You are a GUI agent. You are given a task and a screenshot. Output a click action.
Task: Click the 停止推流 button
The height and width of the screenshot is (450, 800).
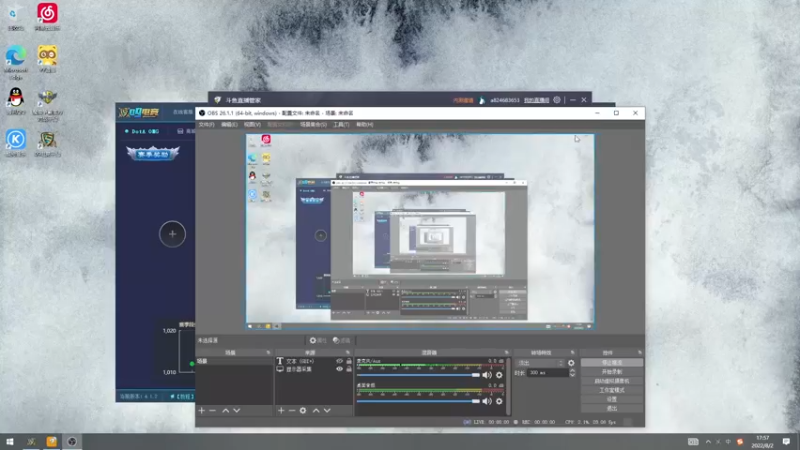coord(612,363)
